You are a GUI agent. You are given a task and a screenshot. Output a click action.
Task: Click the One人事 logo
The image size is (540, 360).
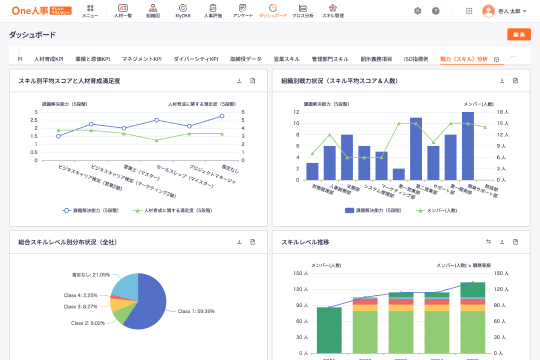[41, 11]
